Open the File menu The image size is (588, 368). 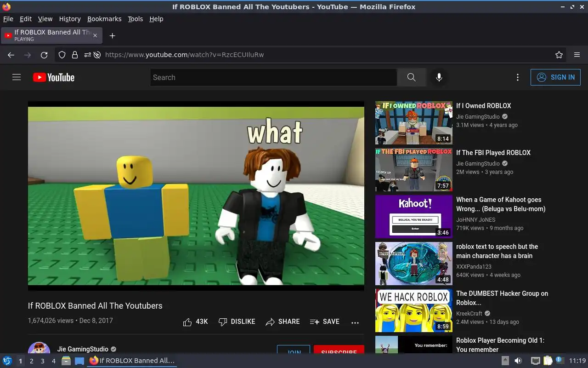(8, 19)
